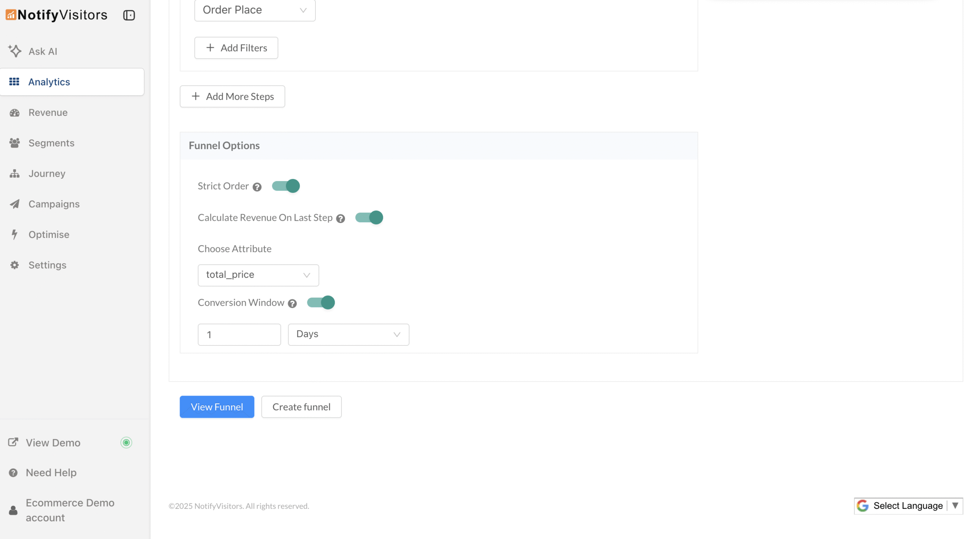Open the Select Language picker

[x=908, y=506]
